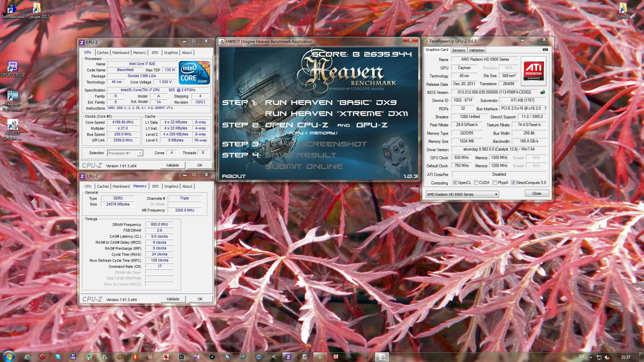Image resolution: width=644 pixels, height=362 pixels.
Task: Open the AIDA64 taskbar icon
Action: point(336,357)
